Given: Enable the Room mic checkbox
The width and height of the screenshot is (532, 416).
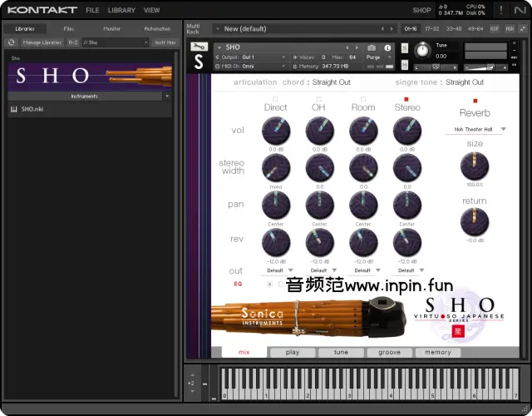Looking at the screenshot, I should coord(363,99).
